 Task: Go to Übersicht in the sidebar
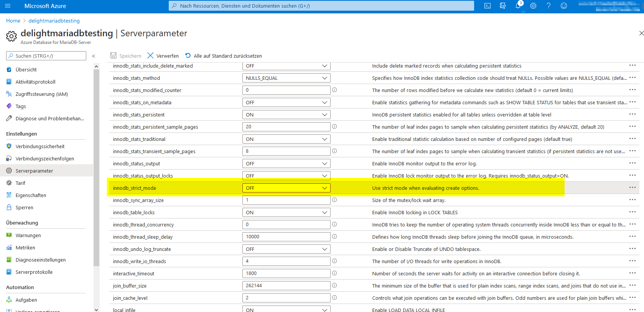[x=26, y=70]
